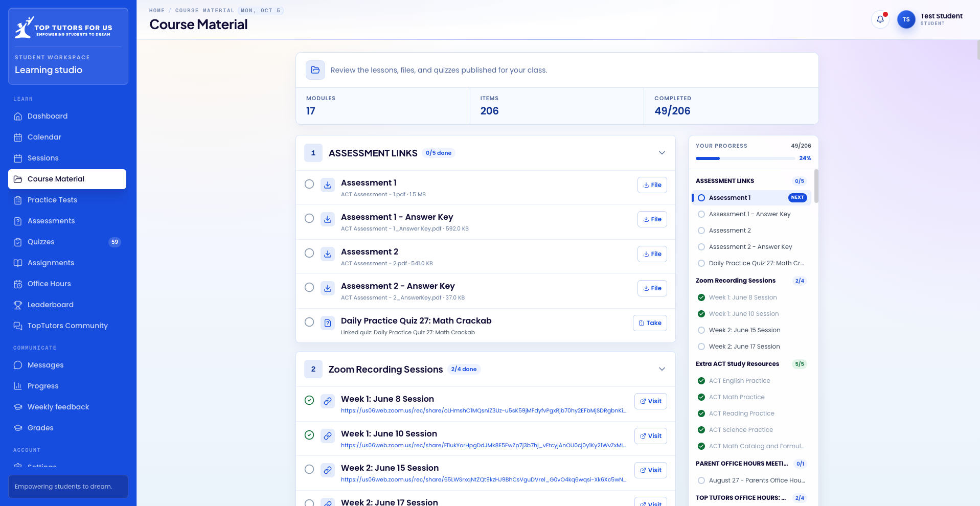Mark Assessment 1 - Answer Key complete

309,218
